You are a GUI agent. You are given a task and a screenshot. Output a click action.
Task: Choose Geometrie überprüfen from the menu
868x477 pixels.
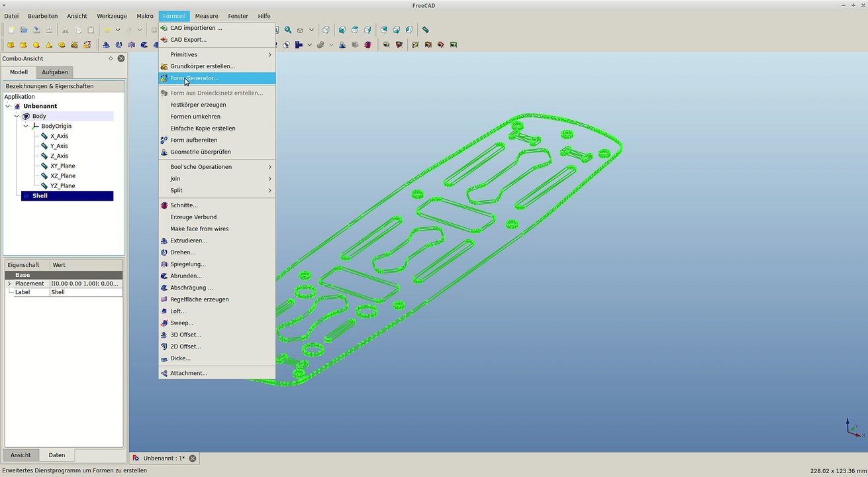217,152
